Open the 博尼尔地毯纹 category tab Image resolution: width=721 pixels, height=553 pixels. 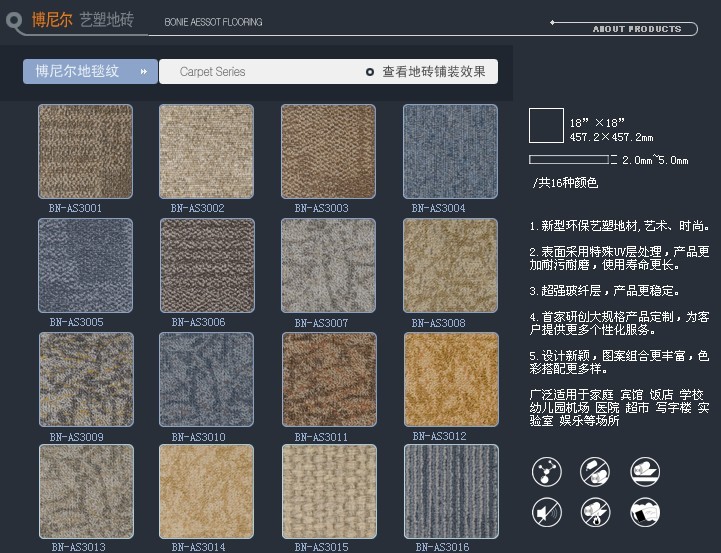pyautogui.click(x=78, y=72)
